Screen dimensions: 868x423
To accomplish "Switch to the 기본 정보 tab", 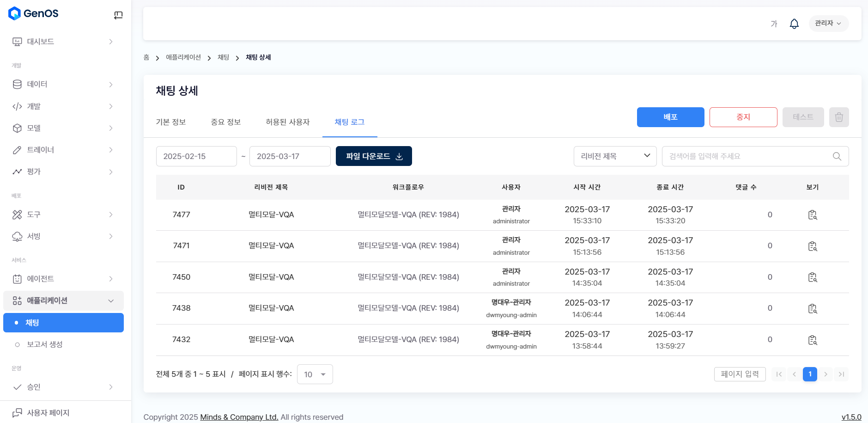I will coord(171,122).
